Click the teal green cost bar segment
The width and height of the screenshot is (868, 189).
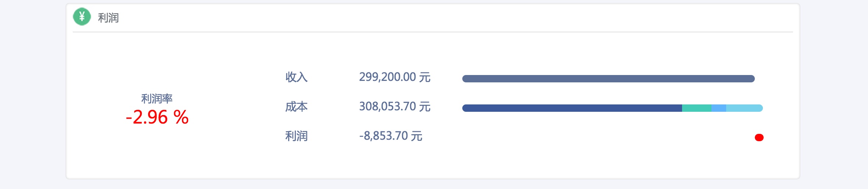click(x=697, y=108)
